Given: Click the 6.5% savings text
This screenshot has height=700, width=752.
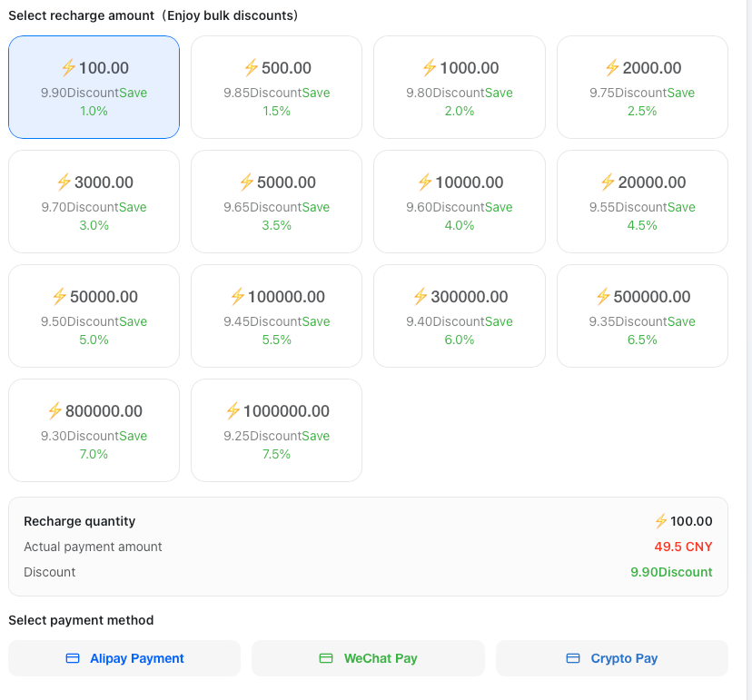Looking at the screenshot, I should click(642, 340).
